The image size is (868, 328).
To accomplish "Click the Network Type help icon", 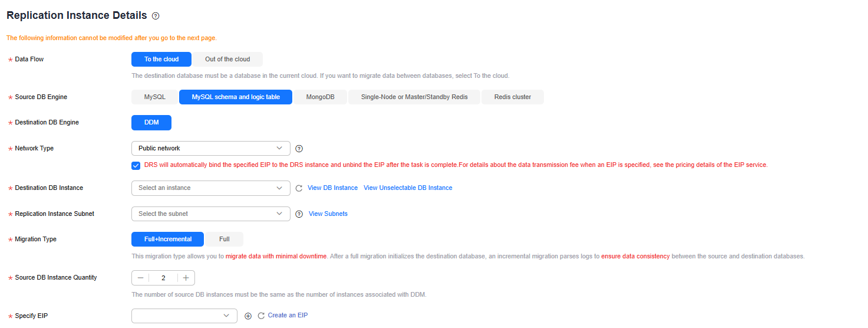I will (x=299, y=149).
